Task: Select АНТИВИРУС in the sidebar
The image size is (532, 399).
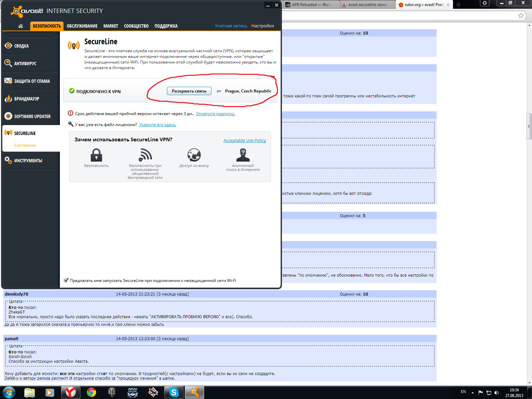Action: tap(31, 63)
